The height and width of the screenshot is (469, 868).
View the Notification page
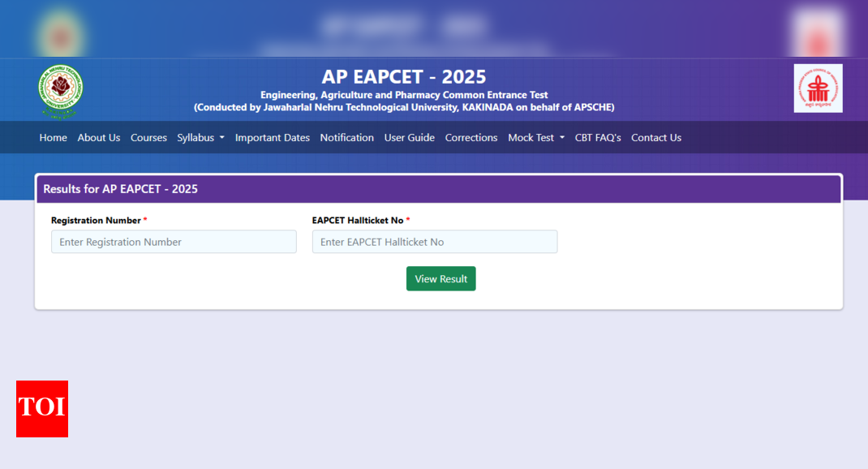[346, 138]
